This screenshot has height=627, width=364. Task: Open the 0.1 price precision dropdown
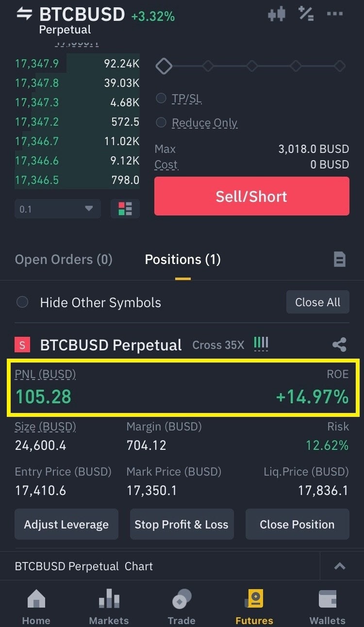click(57, 209)
